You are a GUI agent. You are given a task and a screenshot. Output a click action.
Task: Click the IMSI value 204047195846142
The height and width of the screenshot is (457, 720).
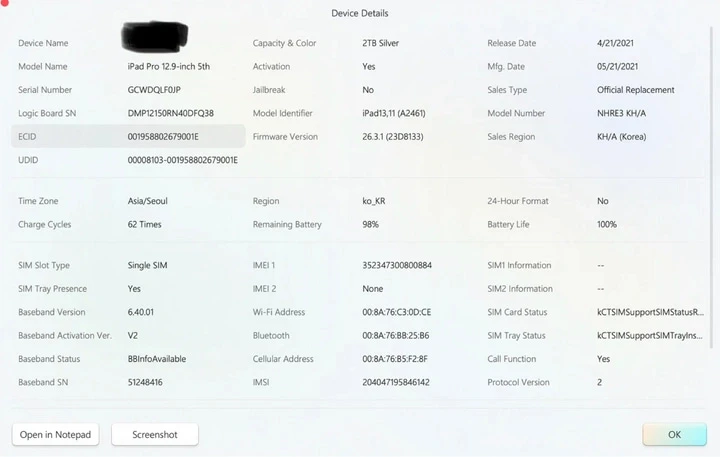click(396, 382)
